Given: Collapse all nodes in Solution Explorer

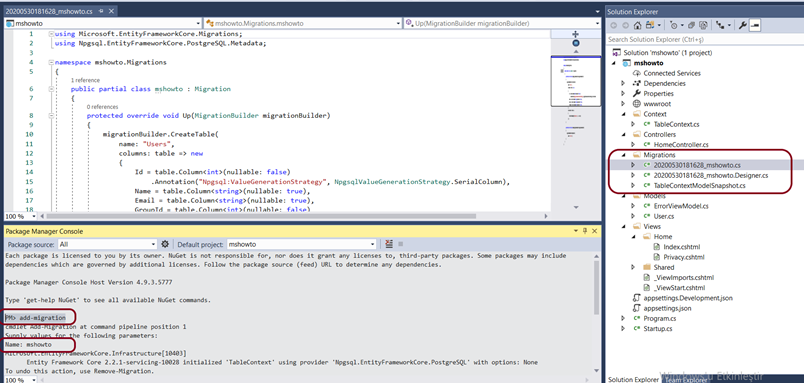Looking at the screenshot, I should [x=691, y=25].
